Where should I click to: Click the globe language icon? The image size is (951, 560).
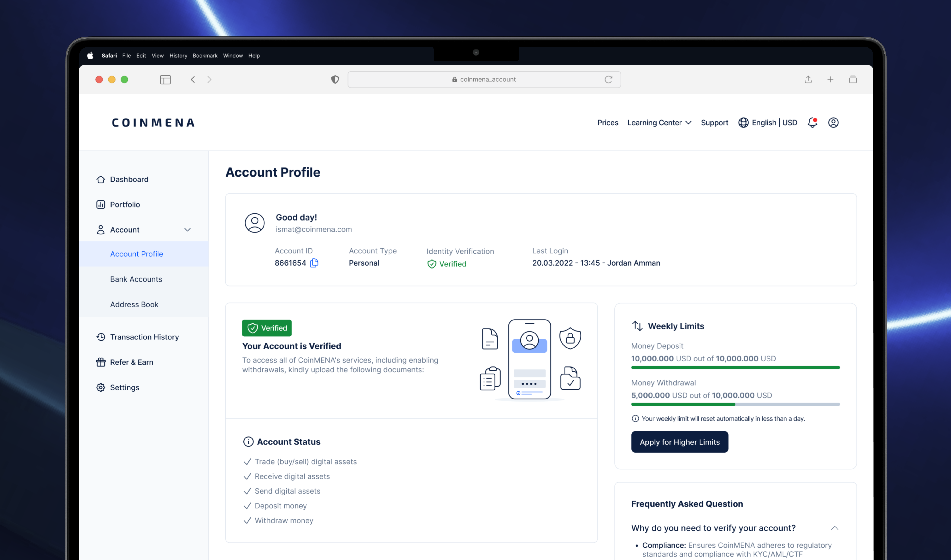click(x=743, y=123)
